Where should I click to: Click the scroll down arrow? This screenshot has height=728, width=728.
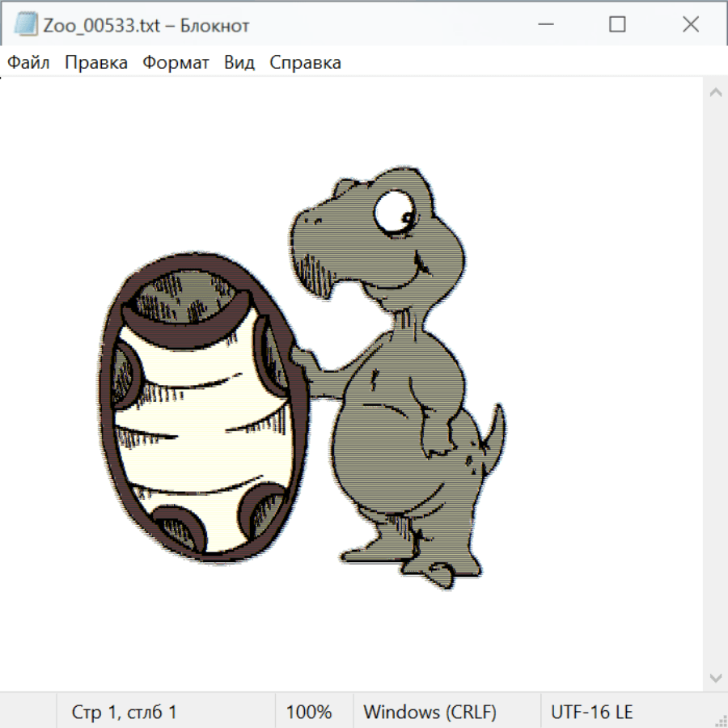tap(715, 677)
